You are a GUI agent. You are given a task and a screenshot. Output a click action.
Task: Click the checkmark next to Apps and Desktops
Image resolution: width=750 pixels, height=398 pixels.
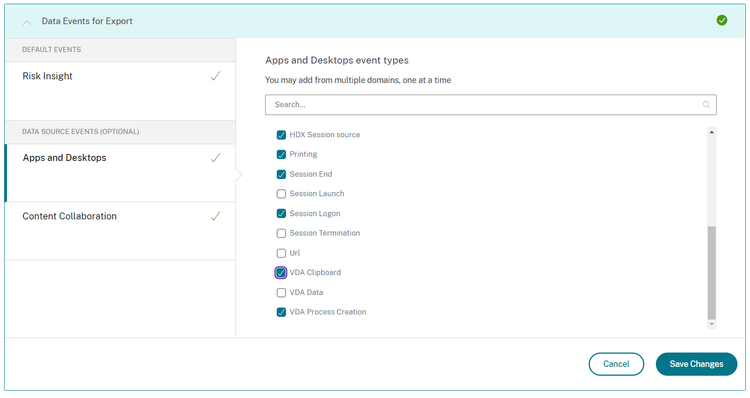point(215,158)
